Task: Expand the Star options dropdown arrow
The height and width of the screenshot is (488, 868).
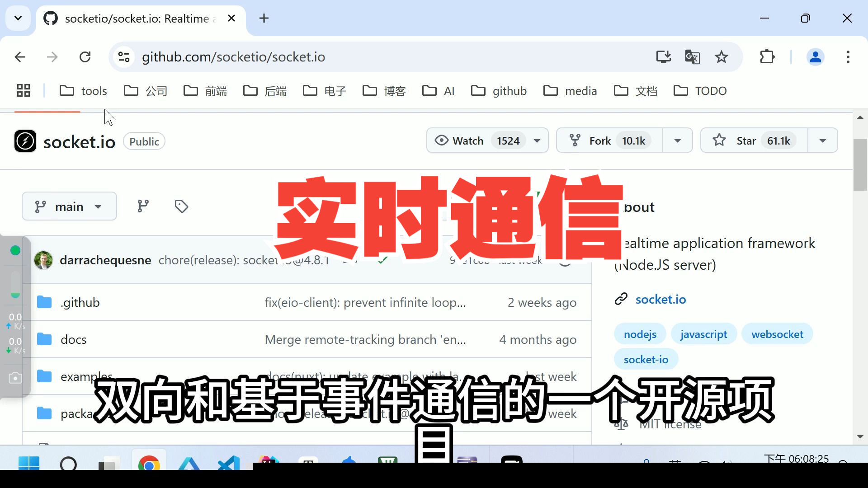Action: (822, 140)
